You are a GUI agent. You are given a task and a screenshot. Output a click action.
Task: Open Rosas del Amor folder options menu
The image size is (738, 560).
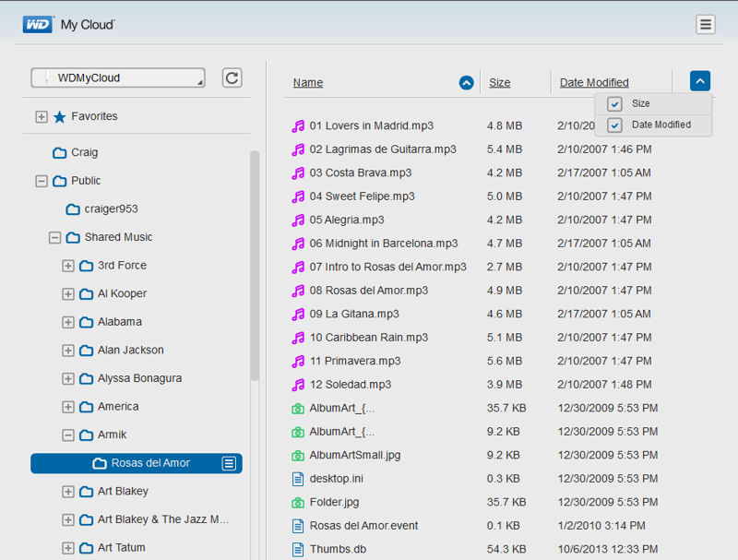229,463
